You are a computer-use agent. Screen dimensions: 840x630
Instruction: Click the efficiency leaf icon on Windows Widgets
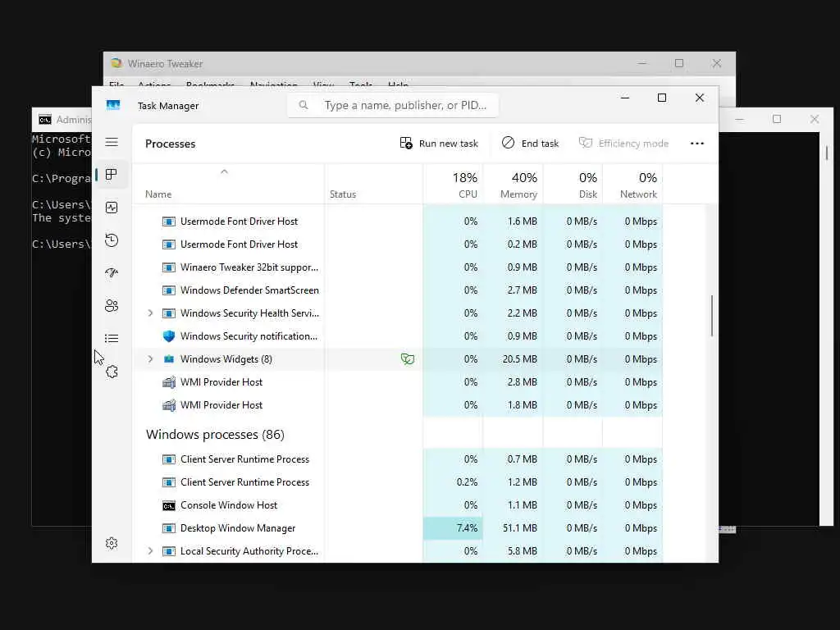(x=408, y=359)
